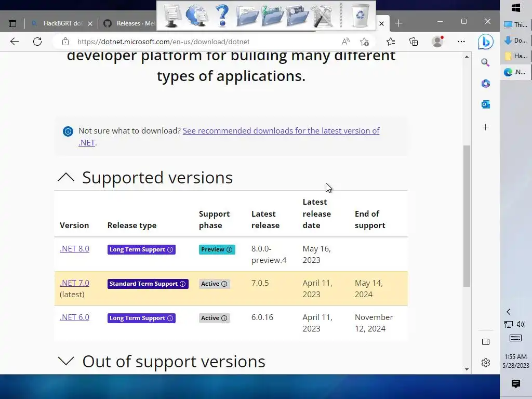Switch to the Edge .N... taskbar item
The width and height of the screenshot is (532, 399).
[x=516, y=72]
